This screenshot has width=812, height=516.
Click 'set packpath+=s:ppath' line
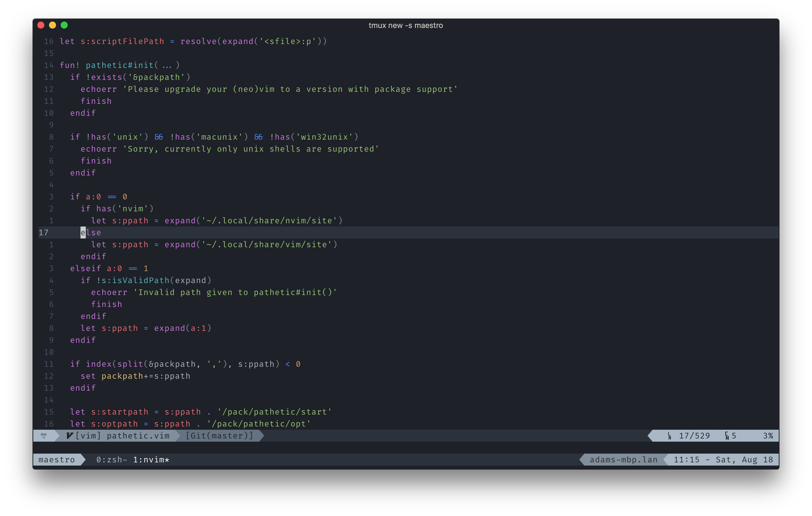click(135, 376)
